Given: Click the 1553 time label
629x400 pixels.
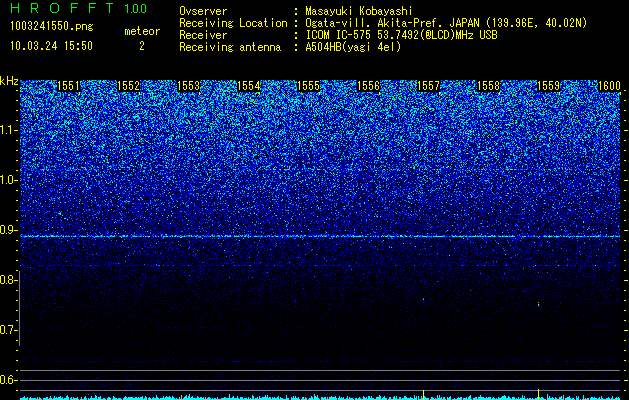Looking at the screenshot, I should [x=189, y=86].
